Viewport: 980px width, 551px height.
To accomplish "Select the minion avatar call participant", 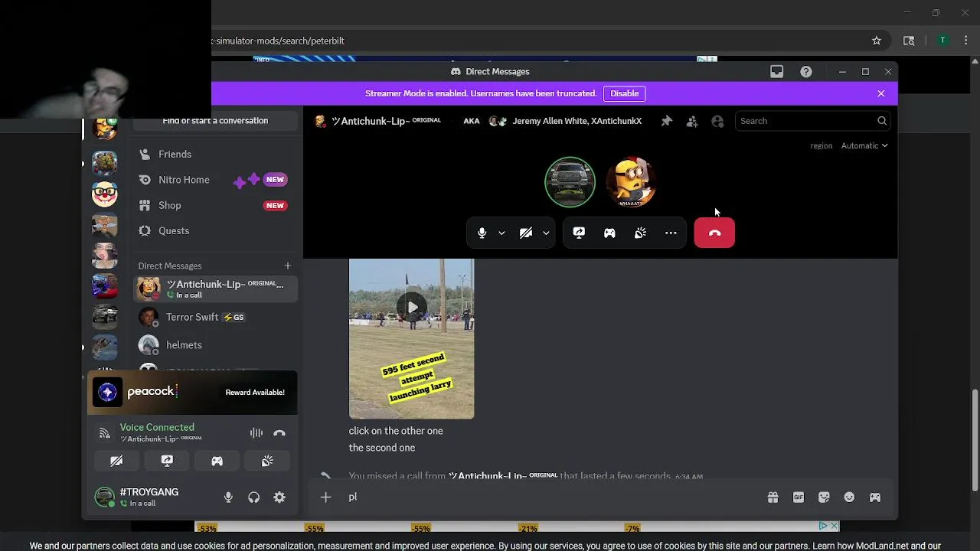I will [x=631, y=182].
